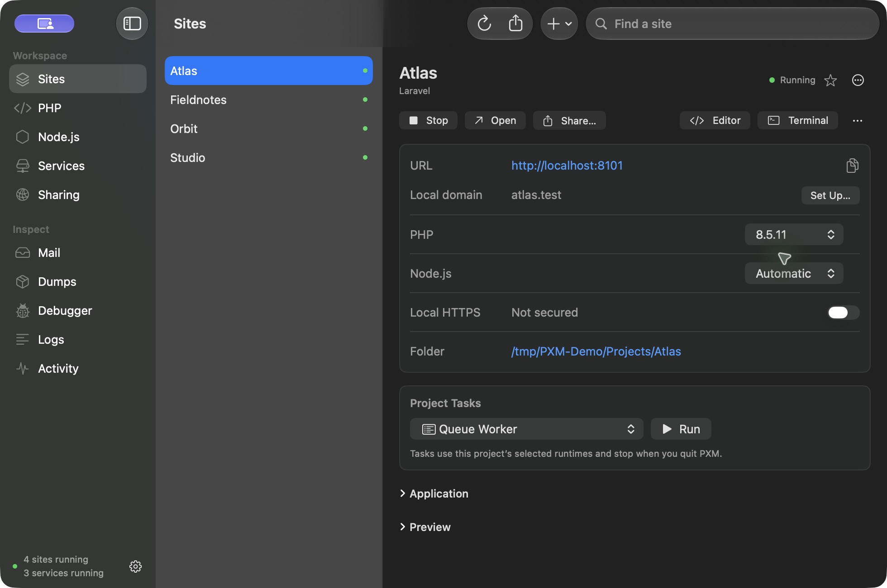Toggle the sidebar visibility icon

[132, 24]
